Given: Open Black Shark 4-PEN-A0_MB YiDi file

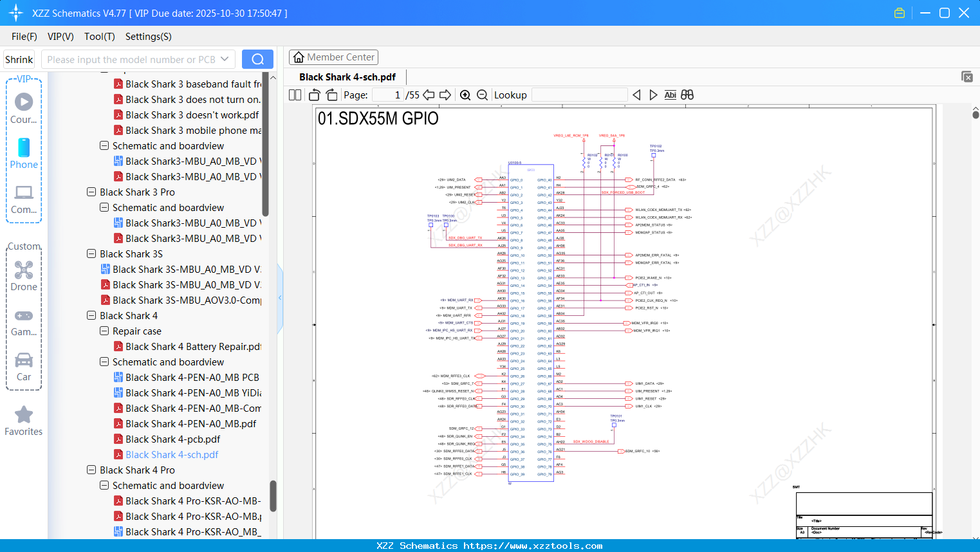Looking at the screenshot, I should (193, 392).
